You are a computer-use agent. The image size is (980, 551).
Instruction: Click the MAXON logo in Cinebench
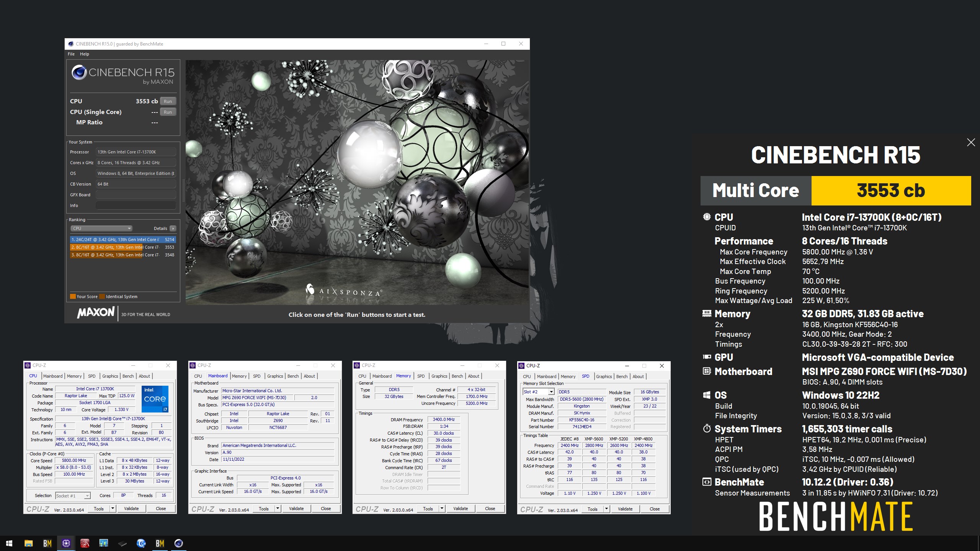tap(96, 313)
